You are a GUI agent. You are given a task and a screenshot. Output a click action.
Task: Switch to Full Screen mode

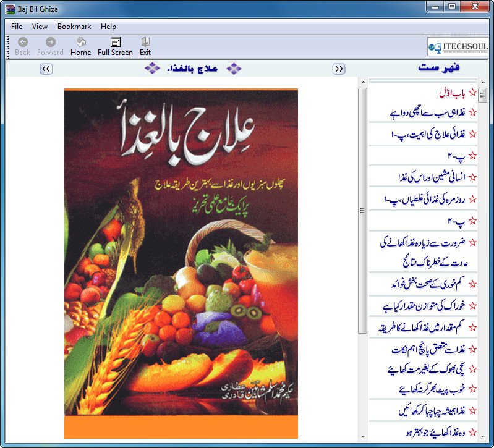coord(116,42)
